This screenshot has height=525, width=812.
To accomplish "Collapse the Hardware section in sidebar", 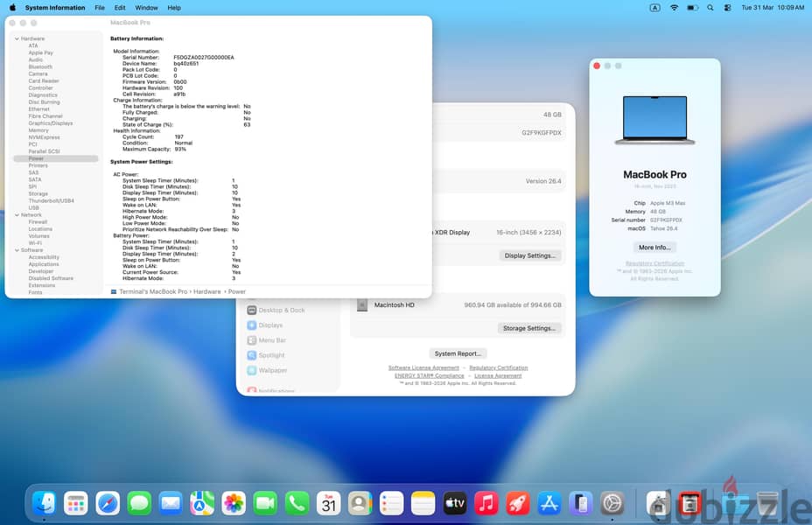I will pyautogui.click(x=17, y=38).
